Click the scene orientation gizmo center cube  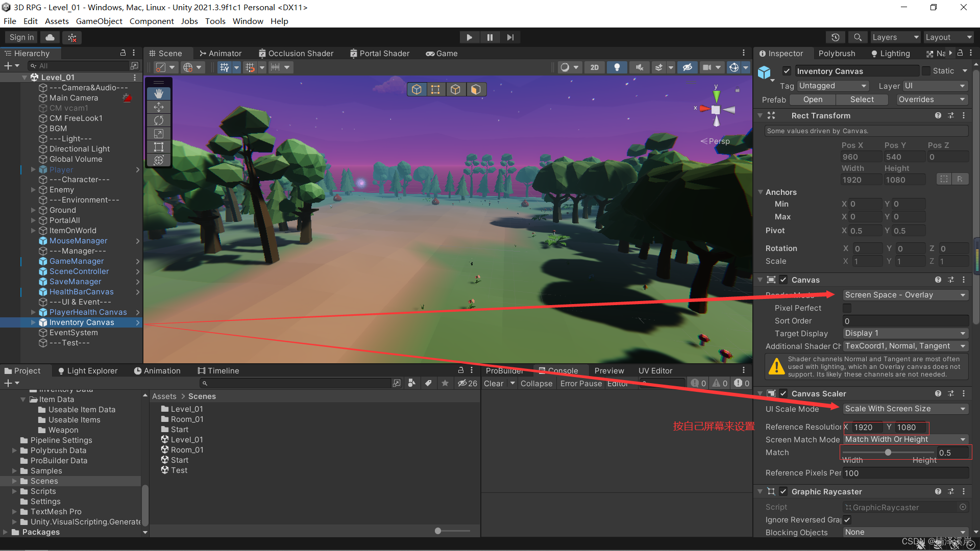pyautogui.click(x=716, y=110)
